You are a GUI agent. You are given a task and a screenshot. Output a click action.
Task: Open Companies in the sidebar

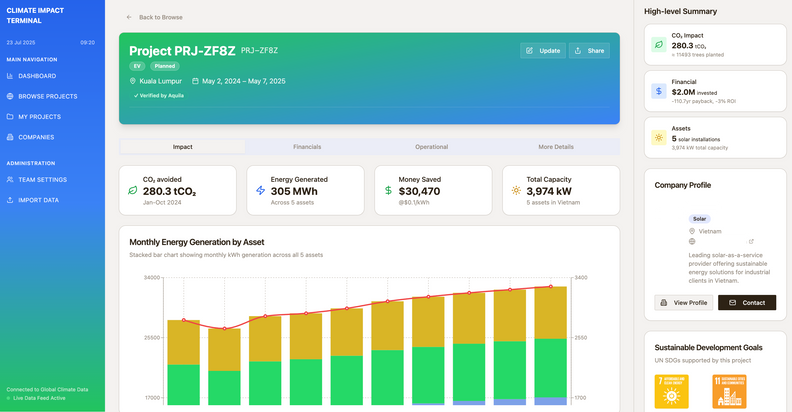click(36, 137)
